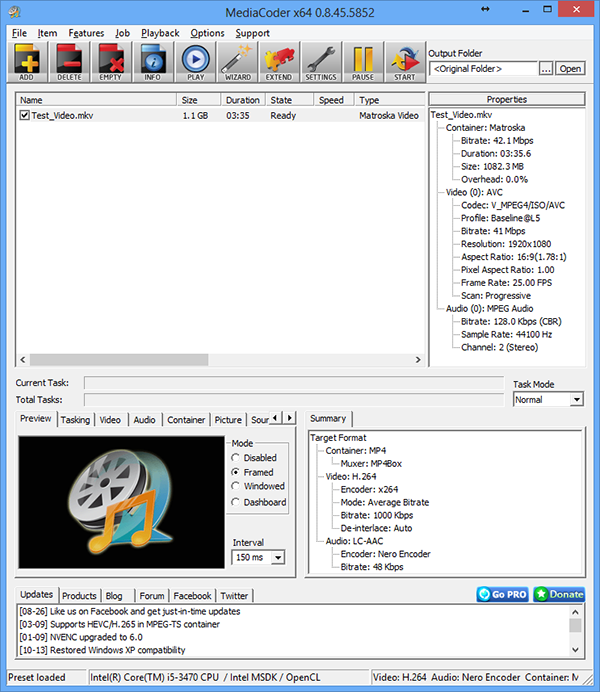Click the preview thumbnail image
This screenshot has width=600, height=692.
(122, 502)
